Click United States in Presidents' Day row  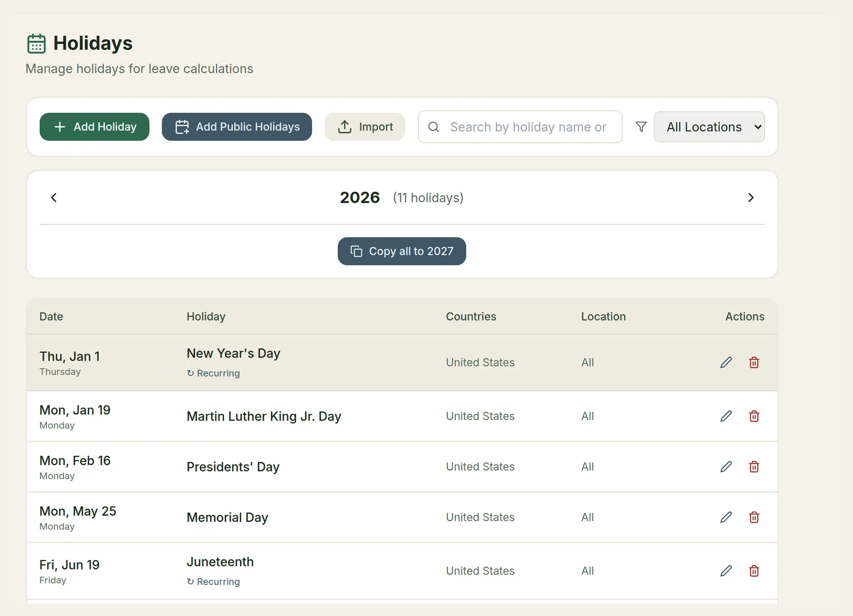pos(480,467)
